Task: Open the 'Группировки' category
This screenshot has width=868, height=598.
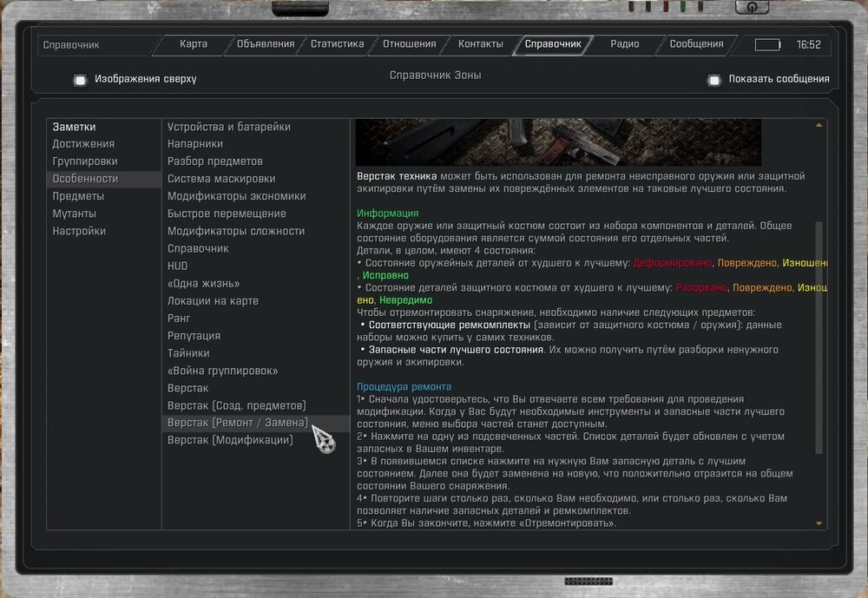Action: 84,161
